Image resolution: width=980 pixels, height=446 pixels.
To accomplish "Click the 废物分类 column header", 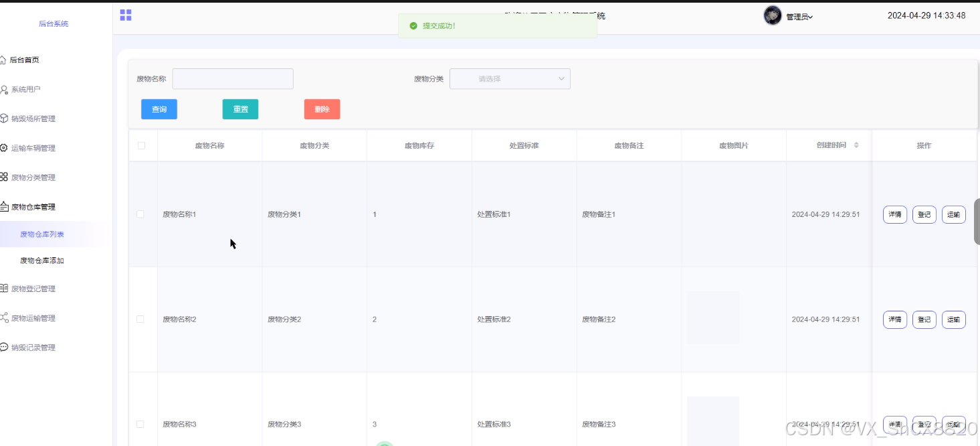I will [x=314, y=145].
